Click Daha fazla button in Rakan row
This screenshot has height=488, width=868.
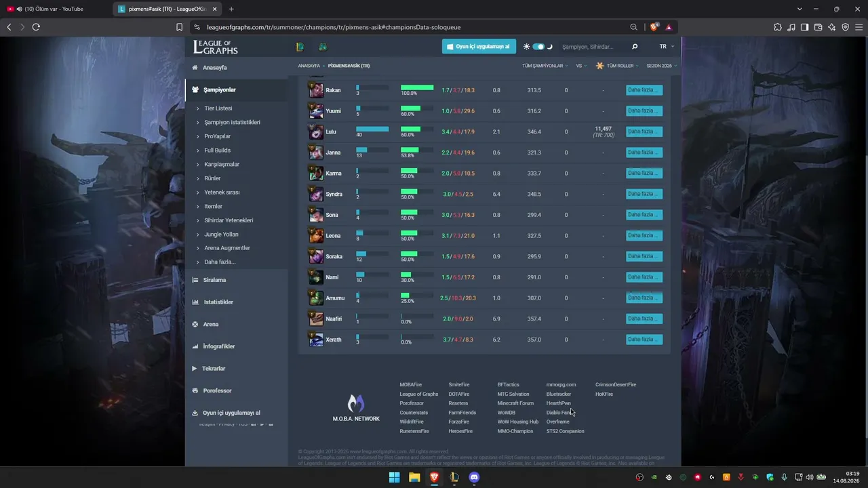point(644,90)
